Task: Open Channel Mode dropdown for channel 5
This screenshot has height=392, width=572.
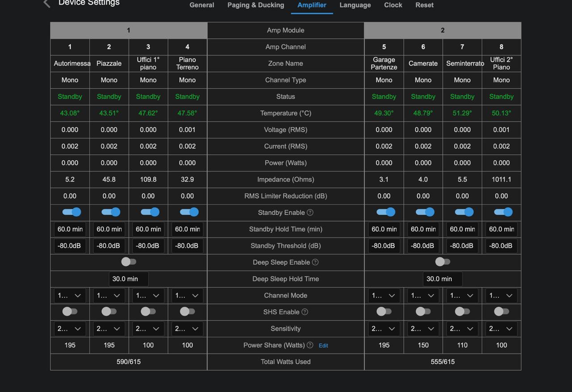Action: [384, 296]
